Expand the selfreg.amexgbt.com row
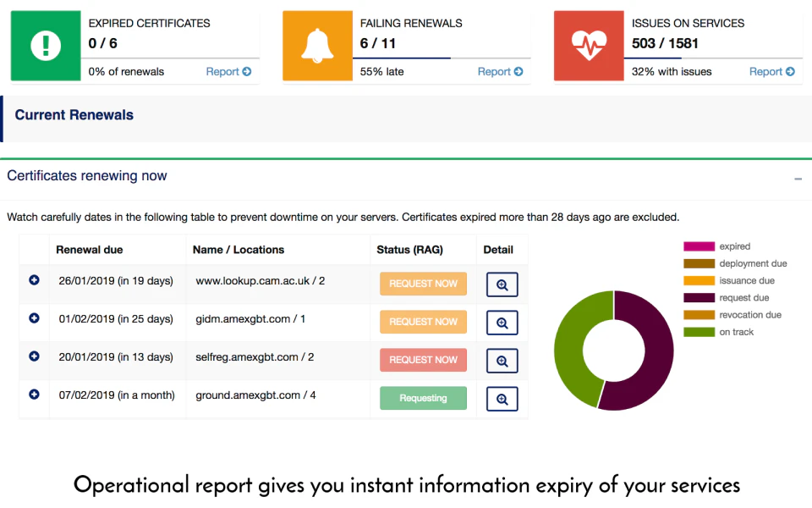 click(x=35, y=356)
